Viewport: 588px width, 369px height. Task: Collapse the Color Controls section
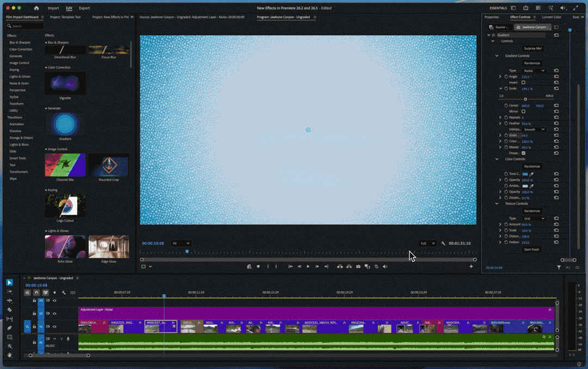point(497,159)
